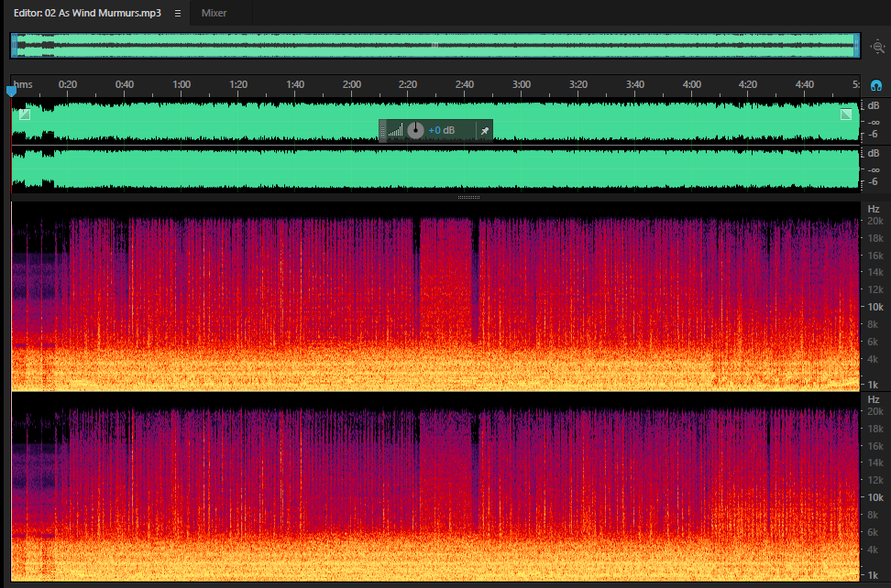
Task: Open the Editor panel menu icon
Action: point(178,13)
